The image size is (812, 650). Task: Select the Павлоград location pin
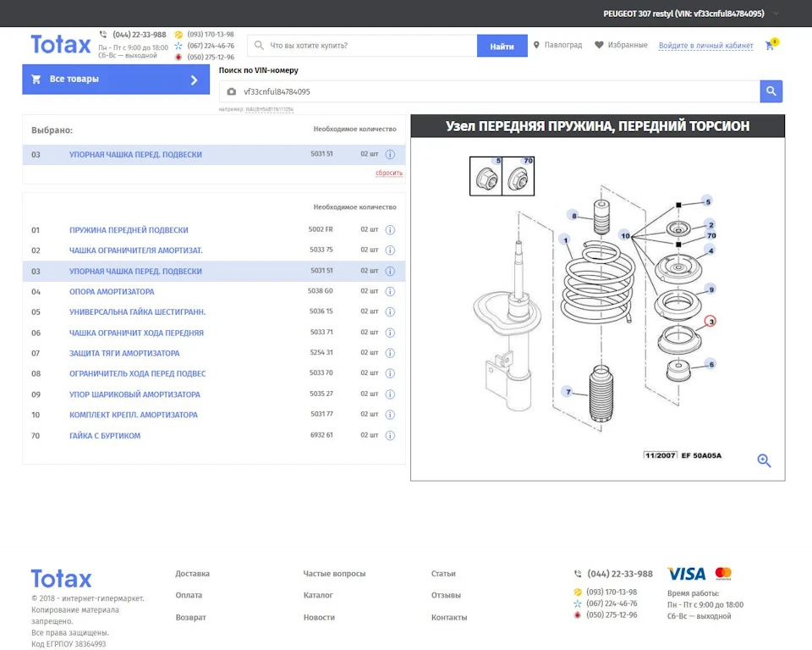pos(536,45)
